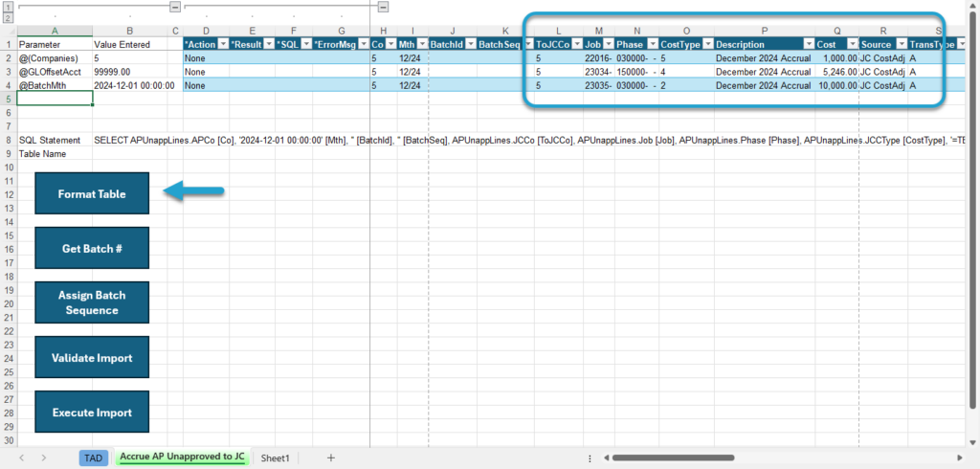Select the Phase cell 150000-
Image resolution: width=980 pixels, height=469 pixels.
point(636,71)
